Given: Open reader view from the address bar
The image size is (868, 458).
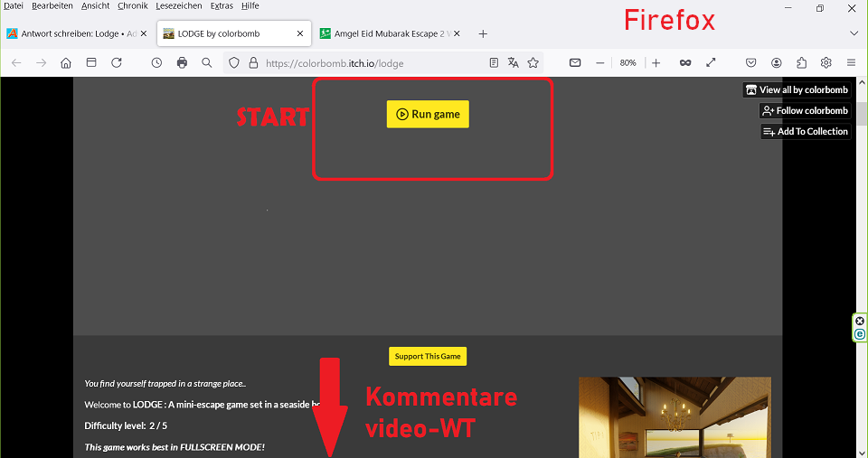Looking at the screenshot, I should pyautogui.click(x=494, y=63).
